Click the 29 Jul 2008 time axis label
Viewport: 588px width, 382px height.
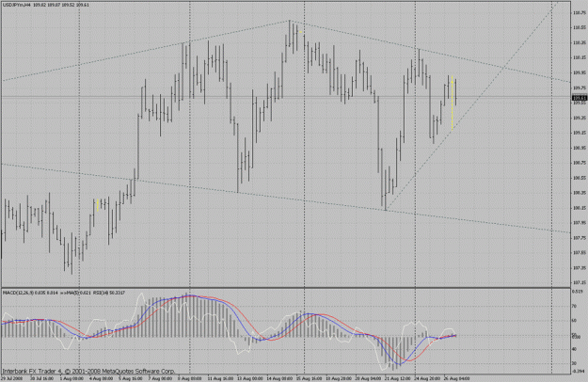(x=11, y=378)
